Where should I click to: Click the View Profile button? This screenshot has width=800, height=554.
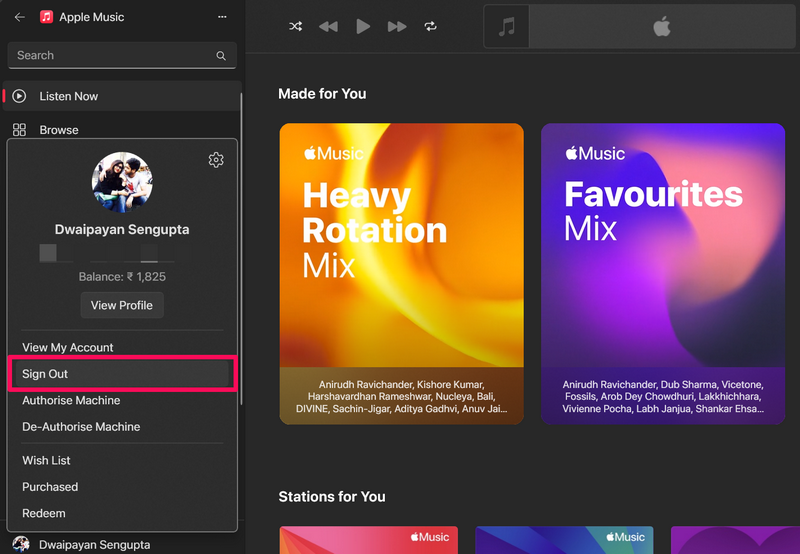122,305
